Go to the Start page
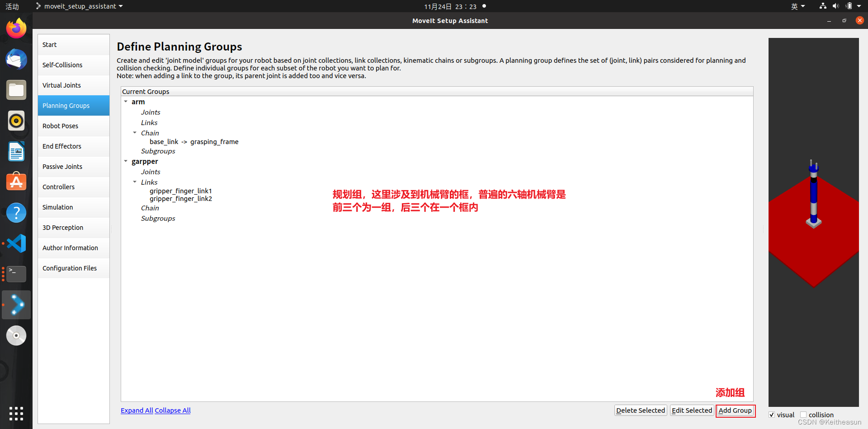 [74, 45]
